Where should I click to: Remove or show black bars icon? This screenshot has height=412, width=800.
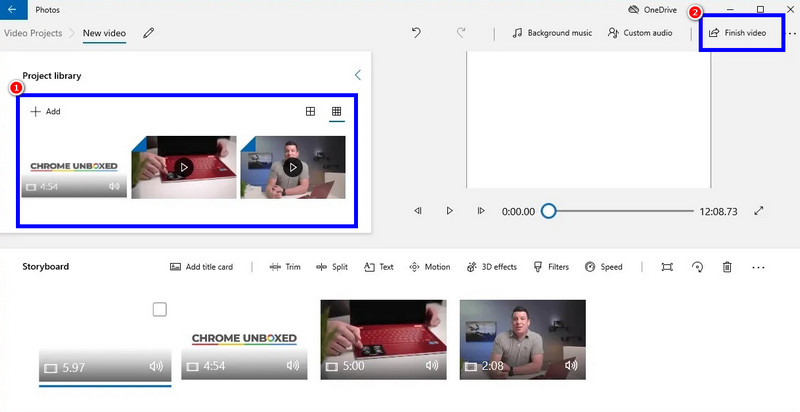667,267
